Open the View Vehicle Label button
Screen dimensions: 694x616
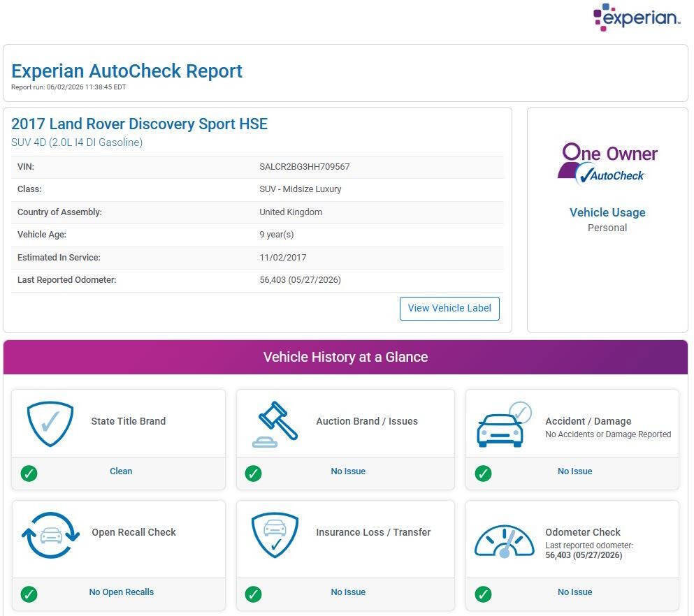pyautogui.click(x=449, y=308)
